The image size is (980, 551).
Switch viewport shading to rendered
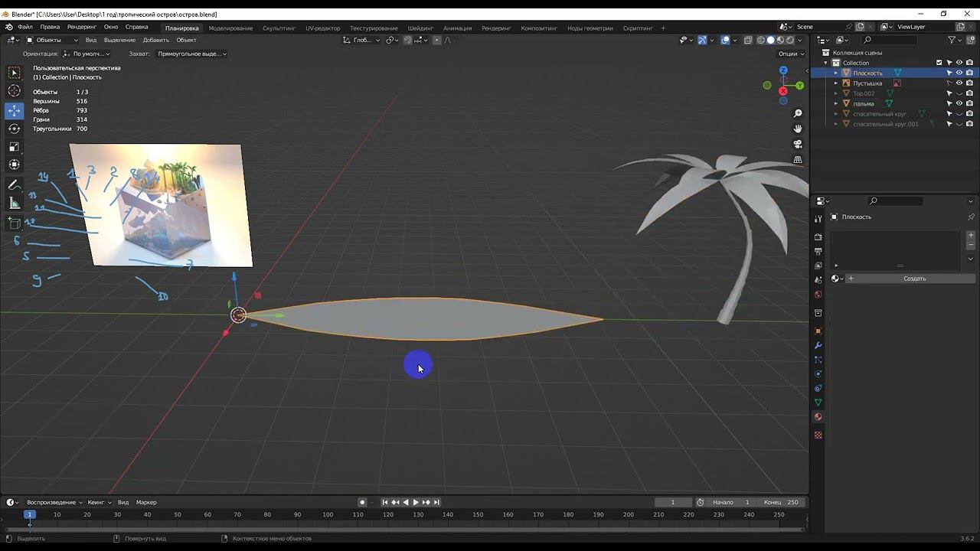pyautogui.click(x=790, y=40)
